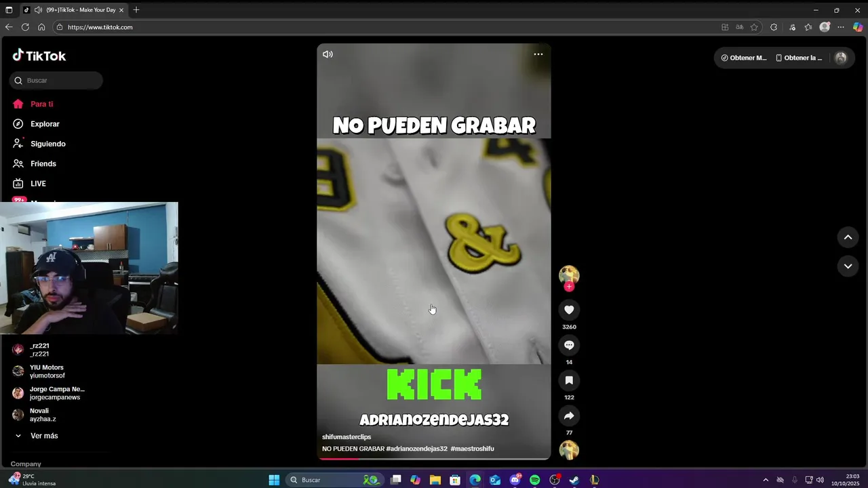Viewport: 868px width, 488px height.
Task: Open the browser home page
Action: (41, 27)
